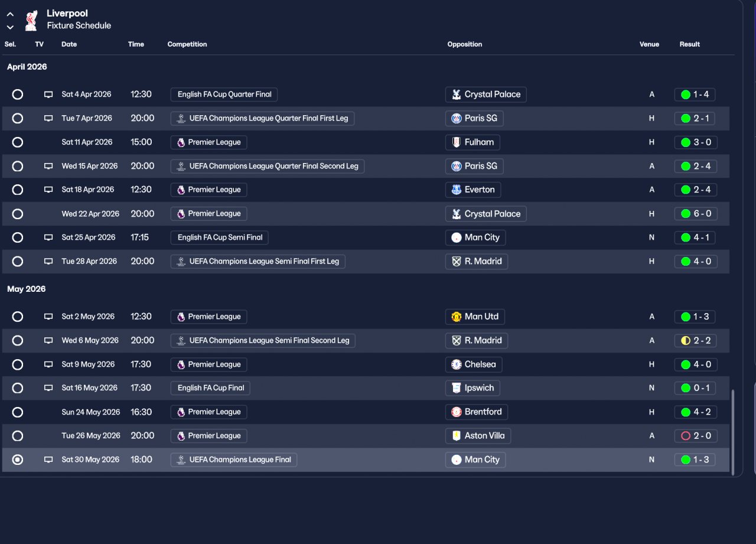
Task: View the 2 - 0 result against Aston Villa
Action: point(696,436)
